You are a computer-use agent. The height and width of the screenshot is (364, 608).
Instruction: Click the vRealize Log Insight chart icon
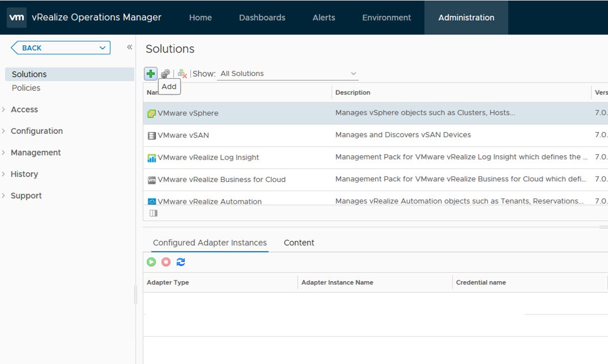pyautogui.click(x=152, y=158)
